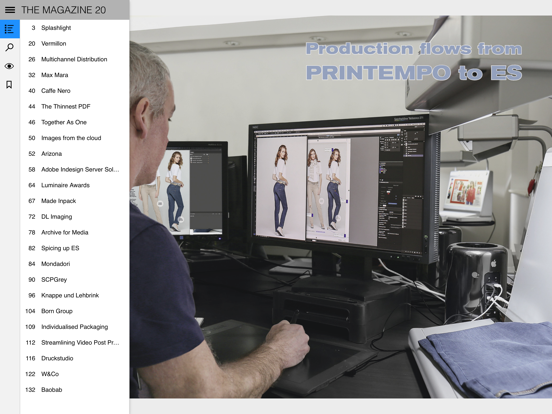Open the hamburger menu beside THE MAGAZINE 20
The image size is (552, 414).
pos(10,10)
